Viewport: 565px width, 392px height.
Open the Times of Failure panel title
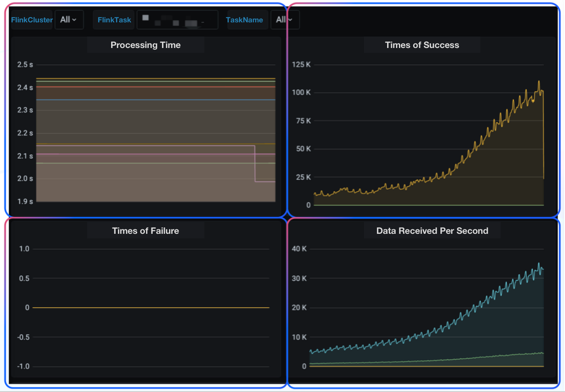click(x=145, y=230)
